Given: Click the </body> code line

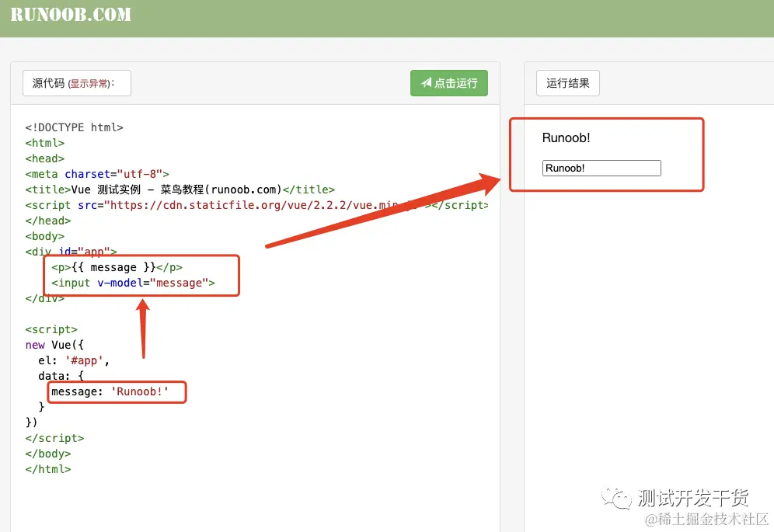Looking at the screenshot, I should (x=48, y=454).
